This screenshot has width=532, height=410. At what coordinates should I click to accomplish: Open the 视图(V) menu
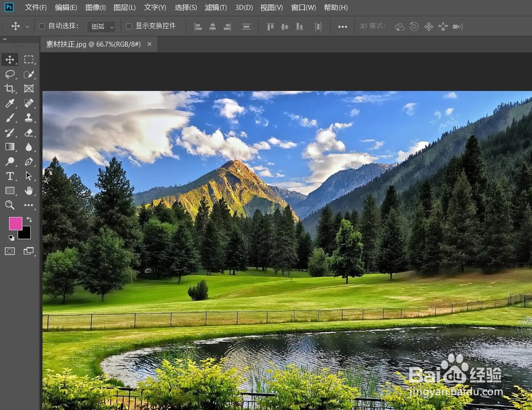tap(271, 7)
